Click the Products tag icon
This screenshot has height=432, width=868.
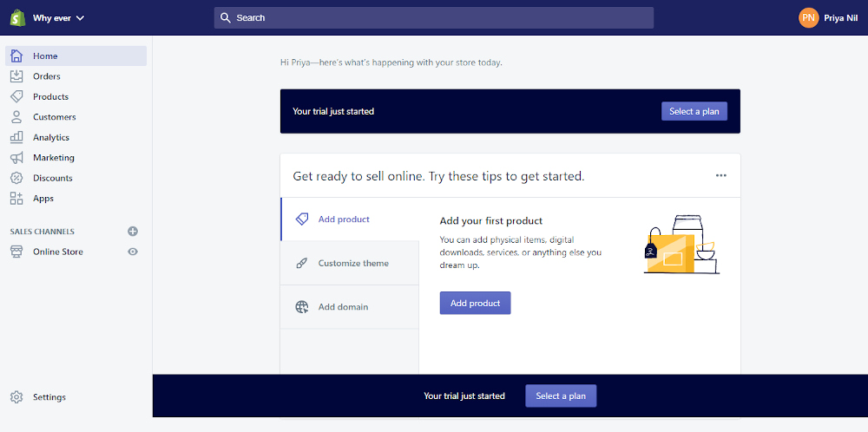tap(16, 96)
